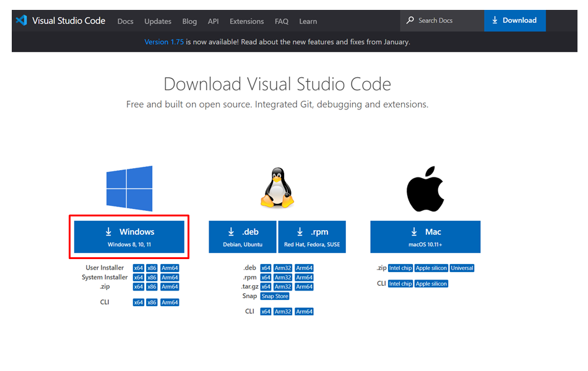Download Mac .zip Intel chip
588x371 pixels.
click(x=400, y=268)
